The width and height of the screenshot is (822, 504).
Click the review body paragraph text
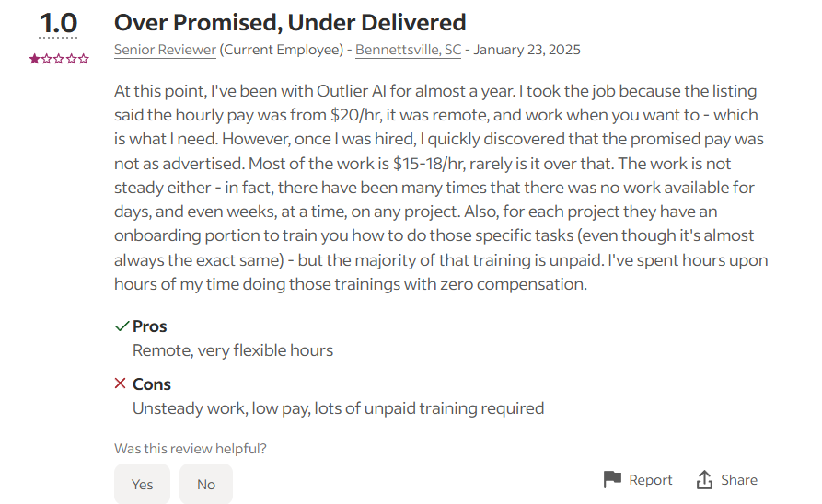441,188
